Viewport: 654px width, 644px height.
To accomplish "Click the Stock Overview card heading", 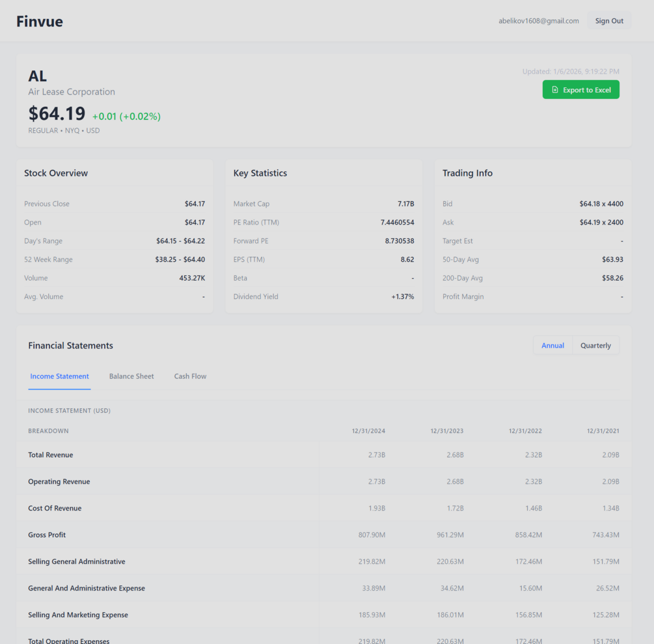I will pyautogui.click(x=56, y=173).
